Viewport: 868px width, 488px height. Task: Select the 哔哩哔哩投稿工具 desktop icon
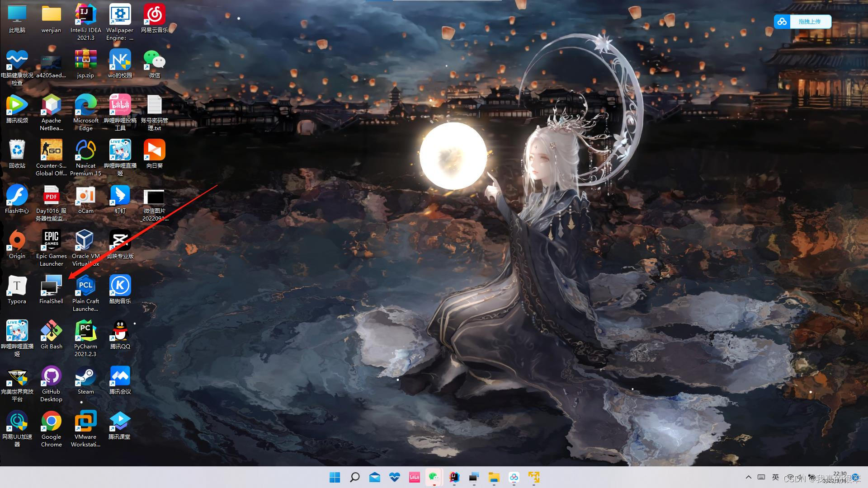tap(120, 113)
